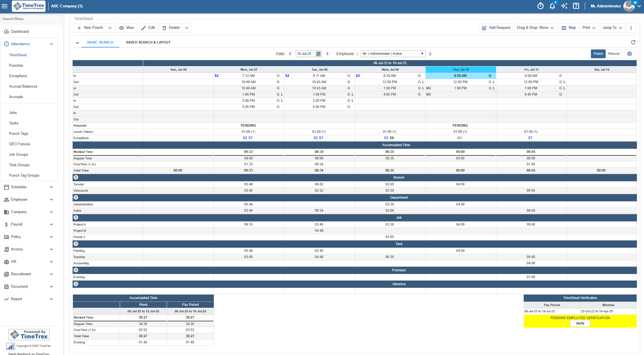Click the refresh icon in search bar
This screenshot has width=644, height=355.
[633, 42]
